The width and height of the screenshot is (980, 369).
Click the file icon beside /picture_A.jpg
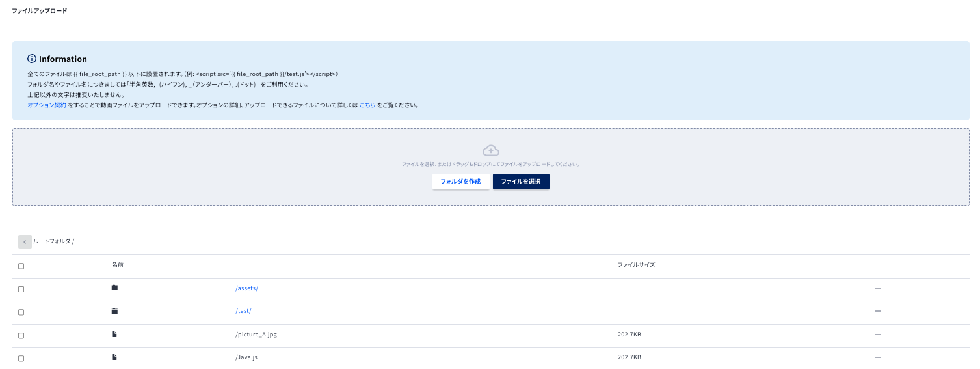tap(114, 334)
